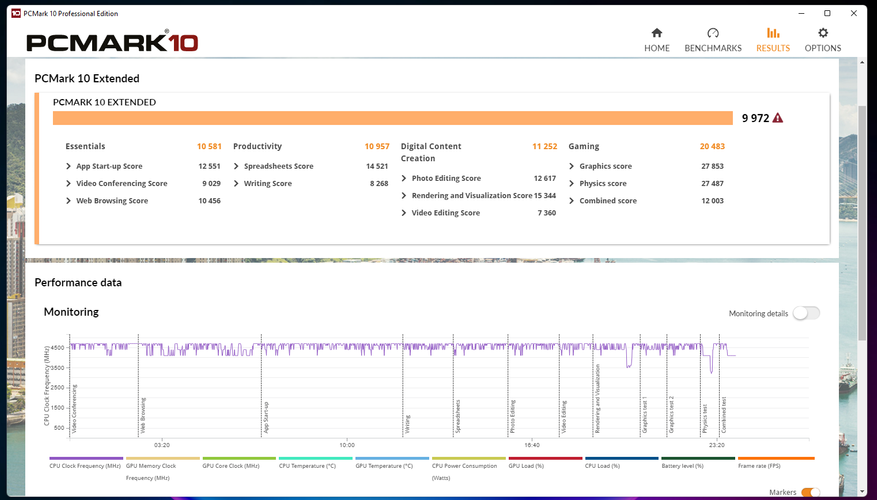The height and width of the screenshot is (500, 877).
Task: Toggle CPU Clock Frequency legend item
Action: [85, 466]
